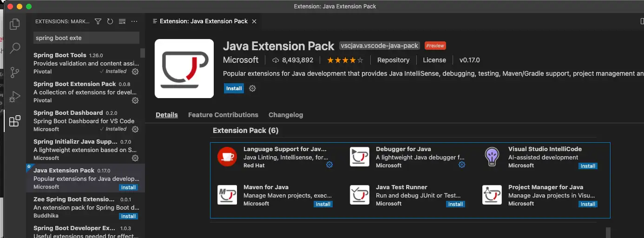
Task: Open gear menu for Spring Boot Extension Pack
Action: [x=135, y=100]
